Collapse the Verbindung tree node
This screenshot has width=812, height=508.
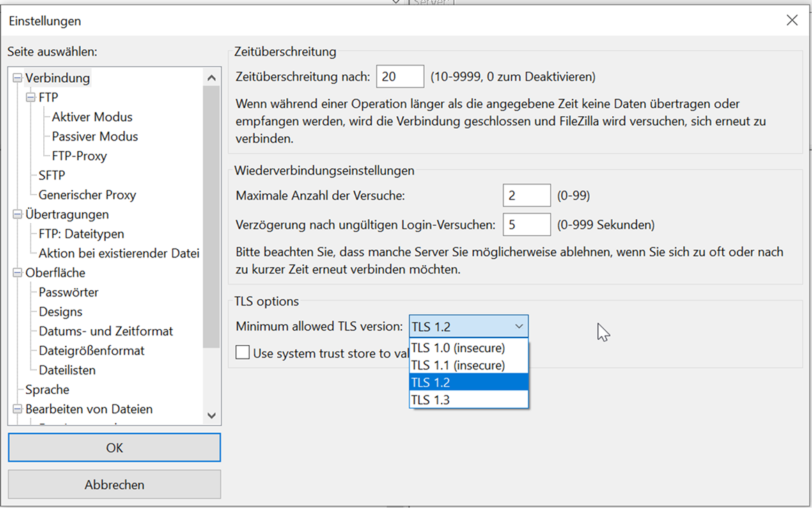[x=17, y=78]
